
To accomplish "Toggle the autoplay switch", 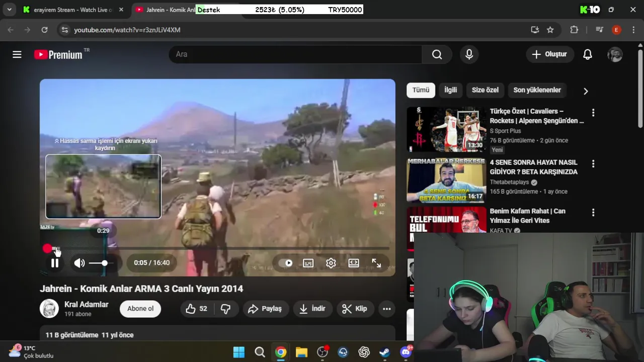I will pos(286,263).
